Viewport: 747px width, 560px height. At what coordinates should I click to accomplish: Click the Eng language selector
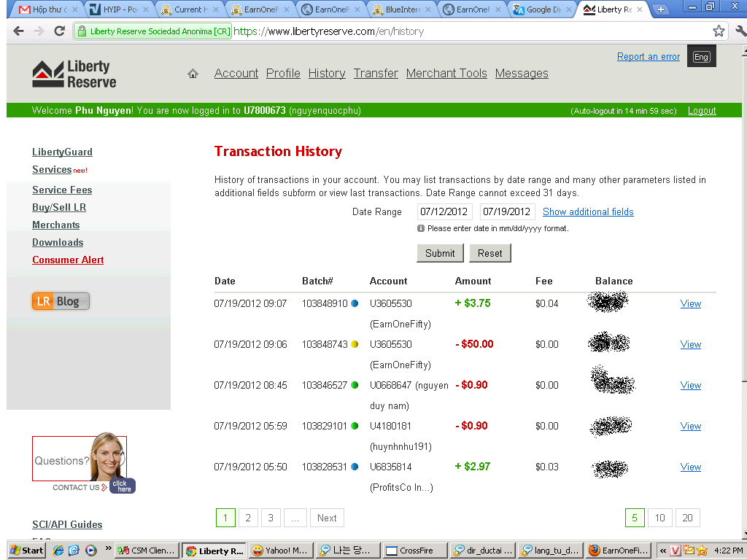point(701,56)
